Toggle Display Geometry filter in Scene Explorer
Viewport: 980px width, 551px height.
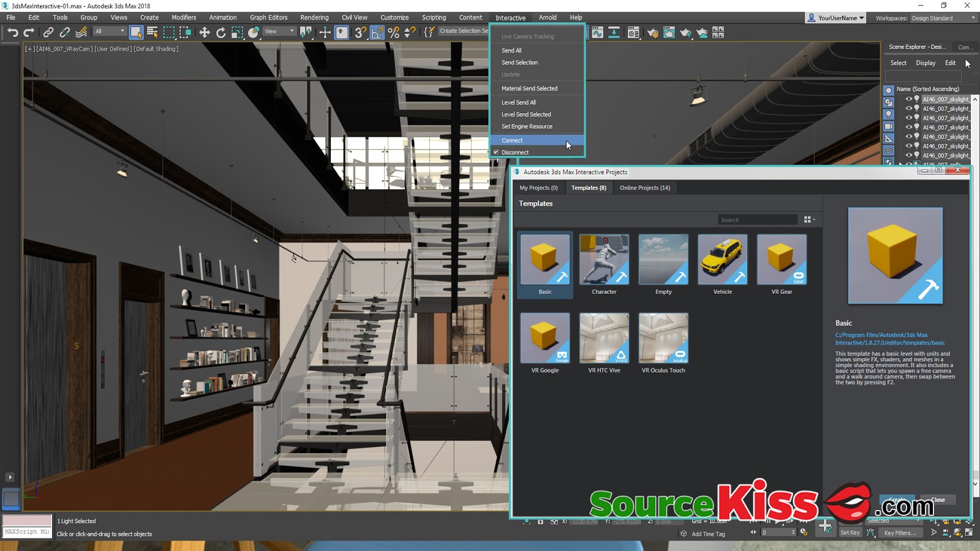[x=889, y=91]
